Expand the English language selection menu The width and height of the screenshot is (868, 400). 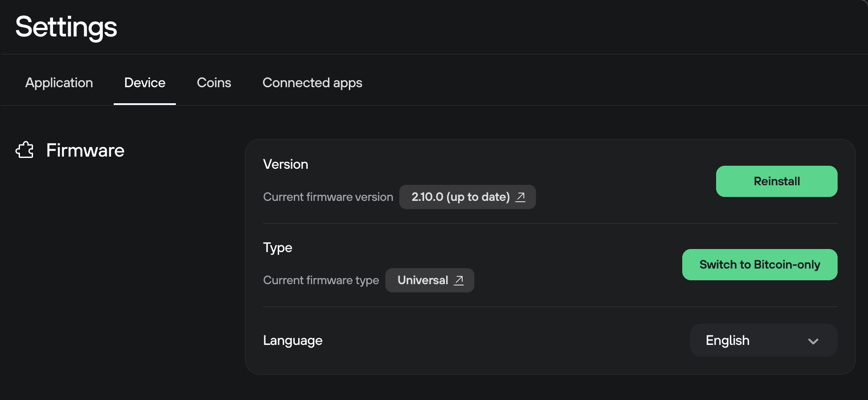[763, 341]
